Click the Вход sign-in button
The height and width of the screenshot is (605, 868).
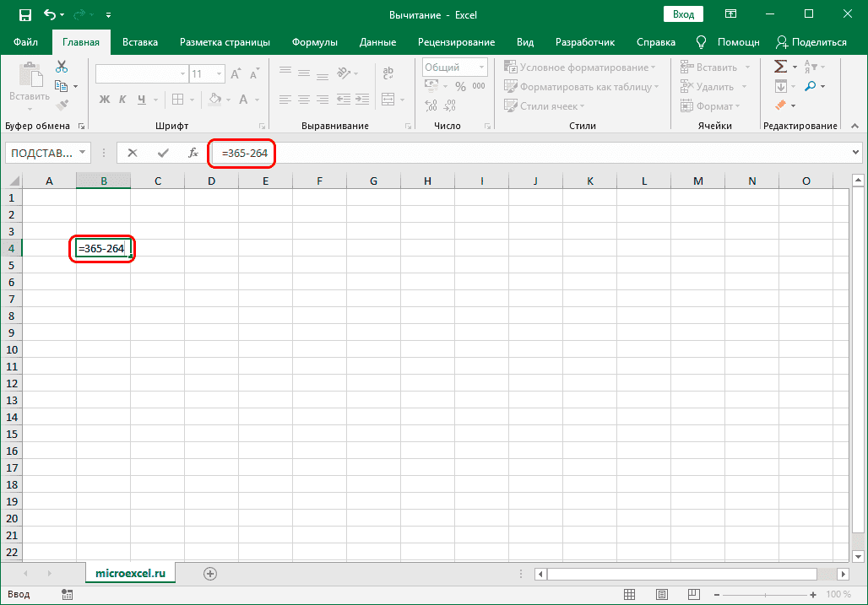(684, 14)
